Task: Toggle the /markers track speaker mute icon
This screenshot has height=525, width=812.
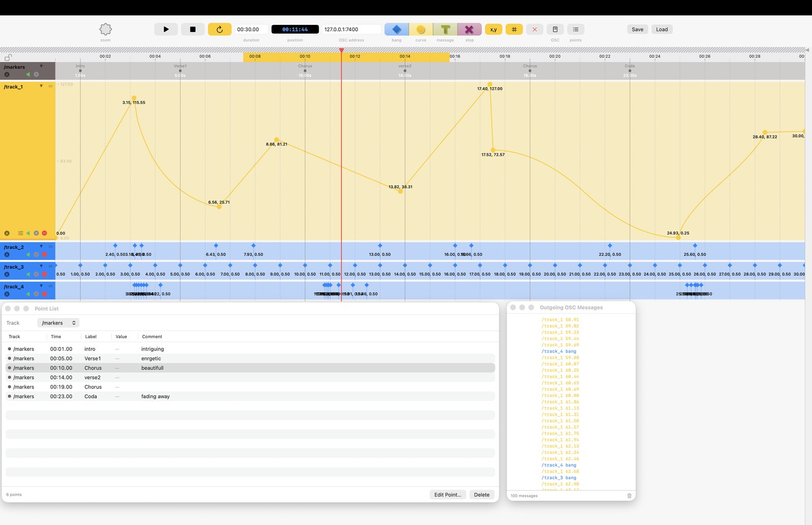Action: (28, 74)
